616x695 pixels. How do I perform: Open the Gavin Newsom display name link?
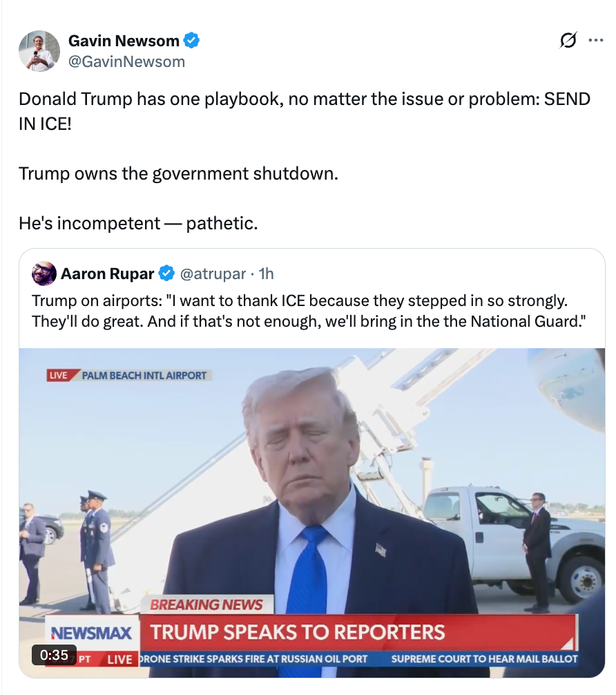tap(124, 40)
